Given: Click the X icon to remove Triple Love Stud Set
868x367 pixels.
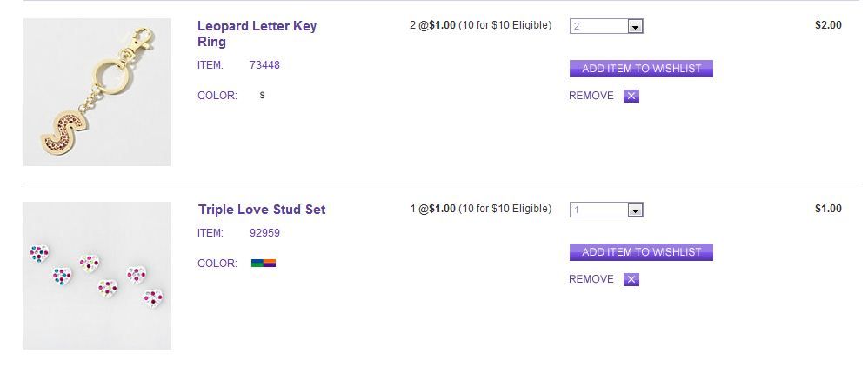Looking at the screenshot, I should [x=631, y=279].
